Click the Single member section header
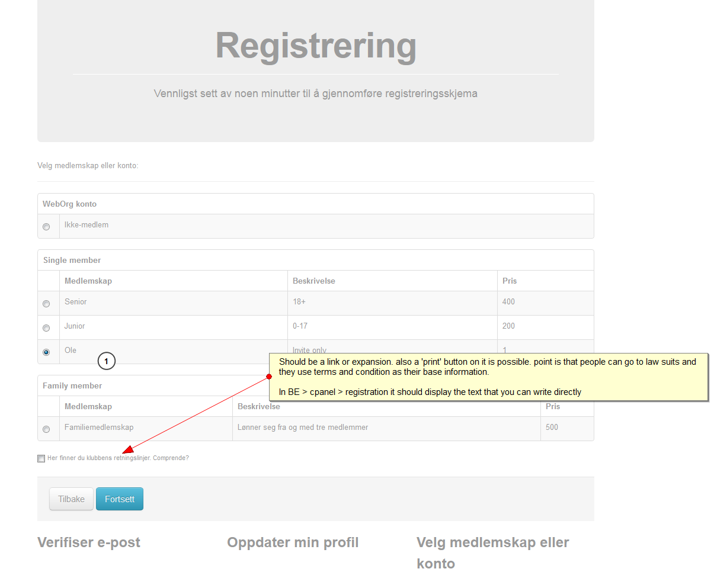Screen dimensions: 714x588 72,261
